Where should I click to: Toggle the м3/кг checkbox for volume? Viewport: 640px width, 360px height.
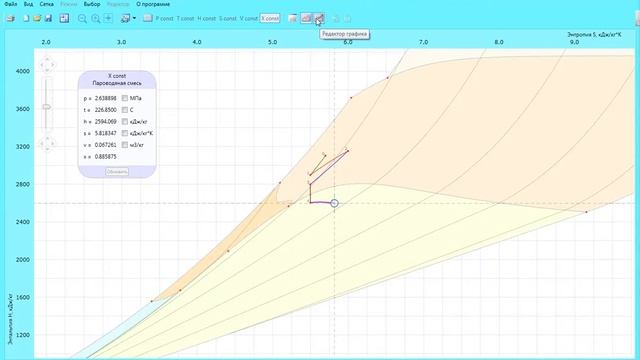tap(125, 145)
